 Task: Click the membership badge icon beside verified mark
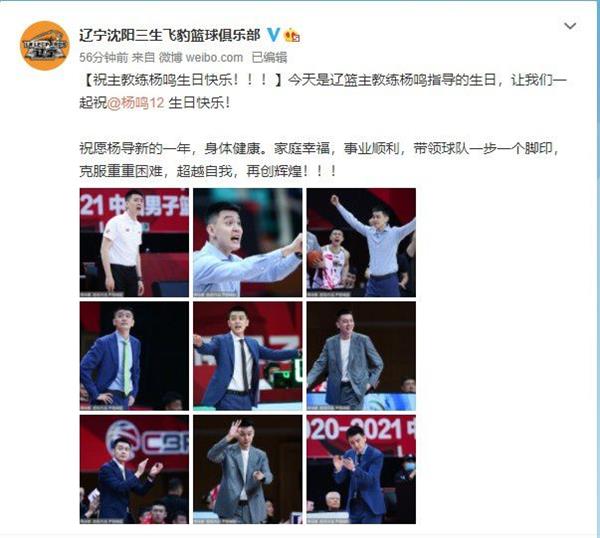[x=292, y=35]
